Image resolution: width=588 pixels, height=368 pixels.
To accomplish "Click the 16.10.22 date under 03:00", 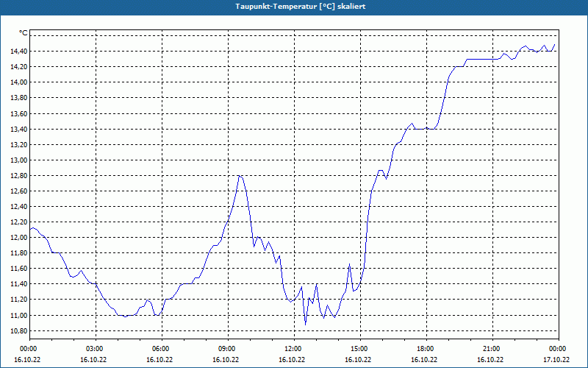I will point(93,359).
